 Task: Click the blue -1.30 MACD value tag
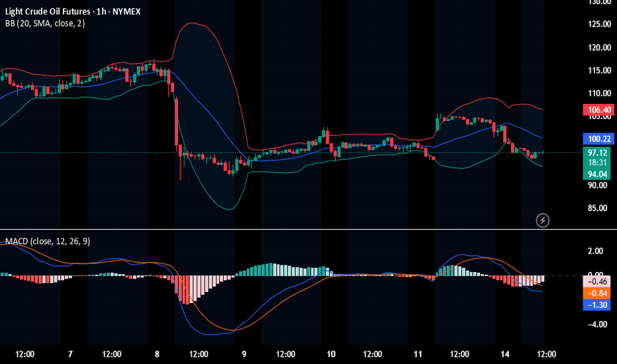598,304
